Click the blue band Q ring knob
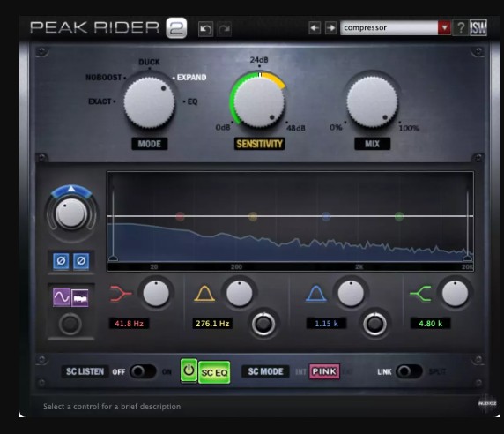The height and width of the screenshot is (434, 504). point(374,324)
